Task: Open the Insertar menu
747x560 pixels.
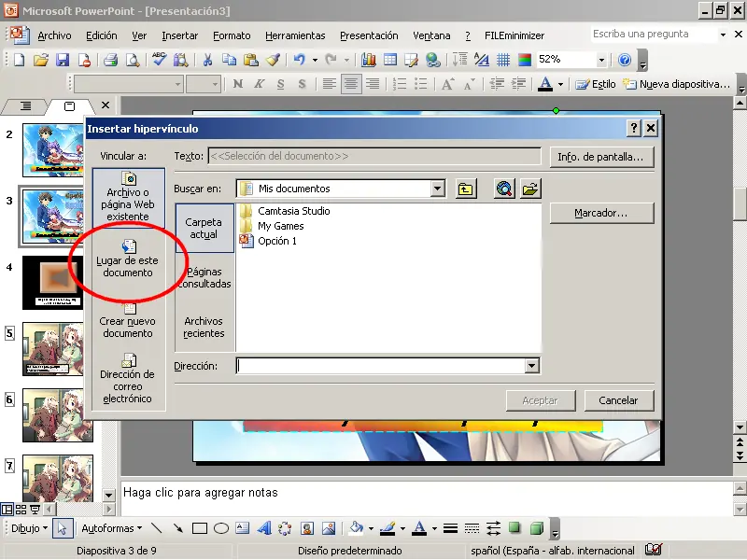Action: [179, 35]
